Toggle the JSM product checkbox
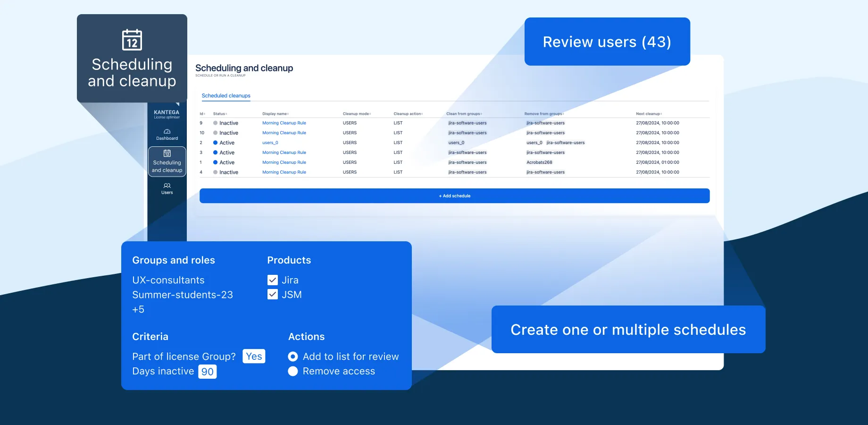 [x=273, y=294]
